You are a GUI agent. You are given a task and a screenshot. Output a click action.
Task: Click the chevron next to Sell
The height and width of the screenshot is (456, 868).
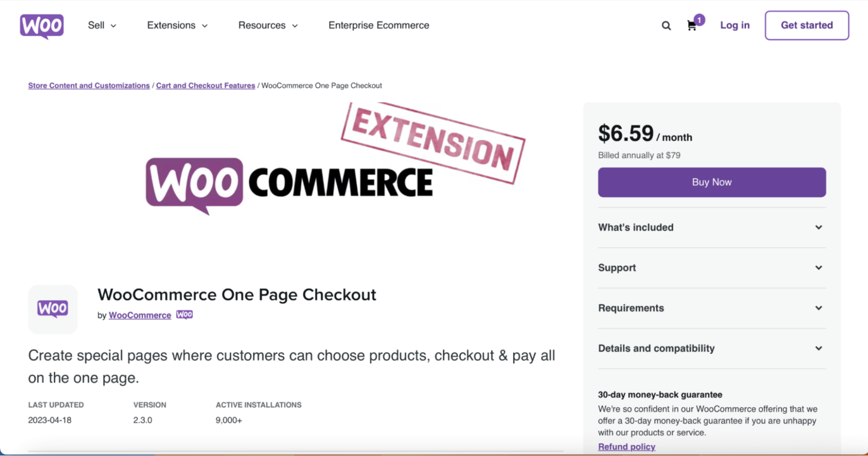click(114, 25)
